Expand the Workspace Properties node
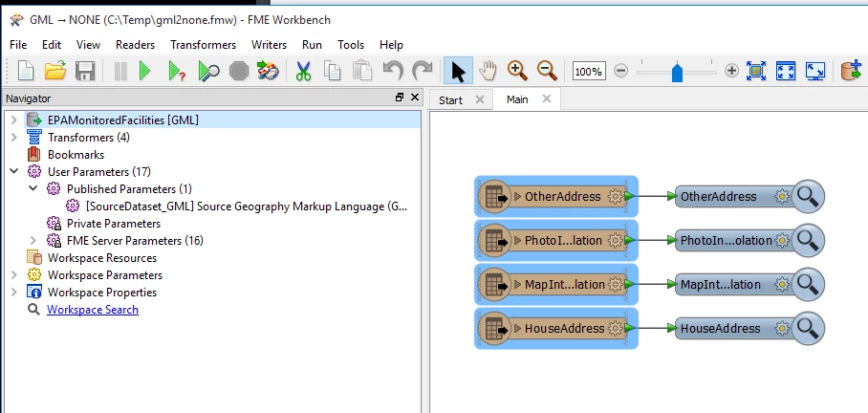868x413 pixels. 14,292
